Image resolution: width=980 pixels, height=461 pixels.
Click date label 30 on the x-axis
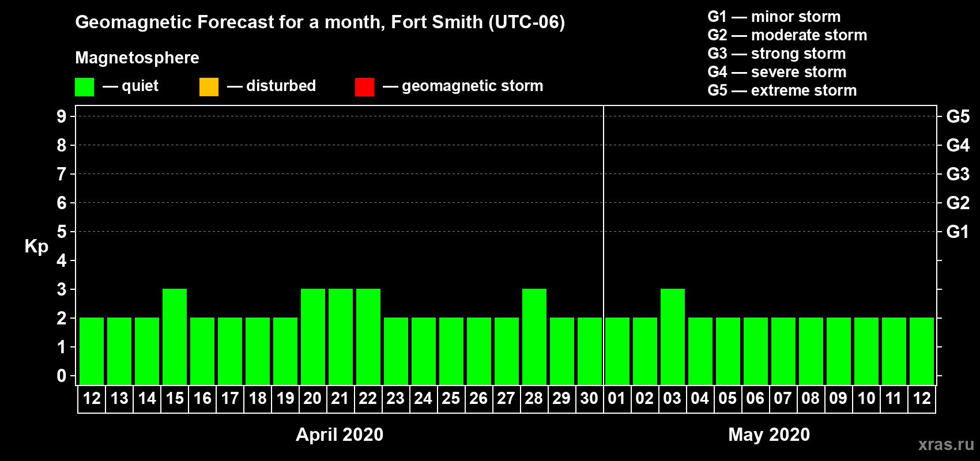[x=589, y=399]
